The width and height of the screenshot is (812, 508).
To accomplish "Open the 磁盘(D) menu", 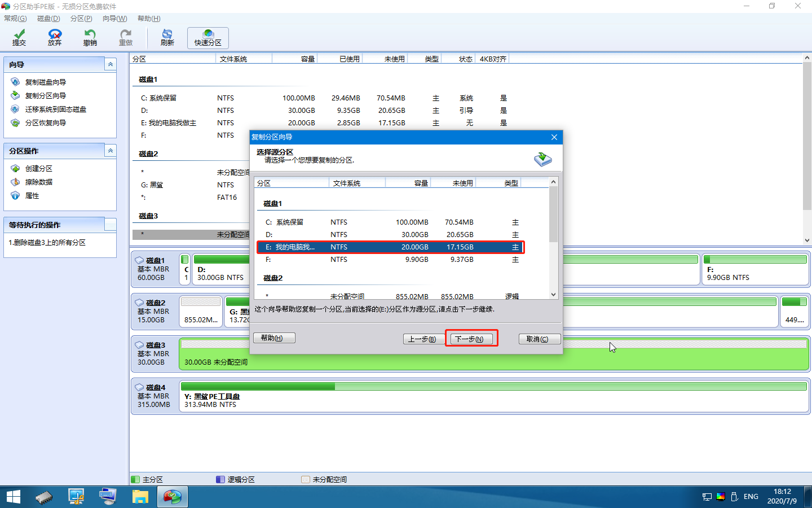I will pos(48,19).
